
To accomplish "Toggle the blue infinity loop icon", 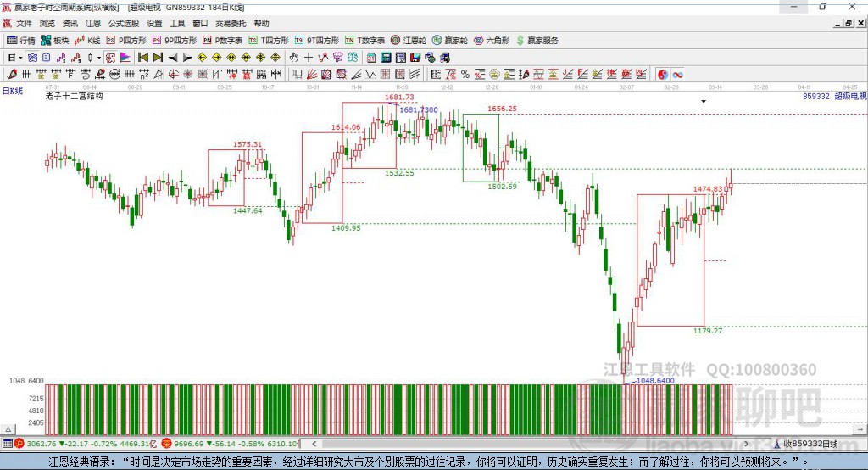I will click(677, 74).
